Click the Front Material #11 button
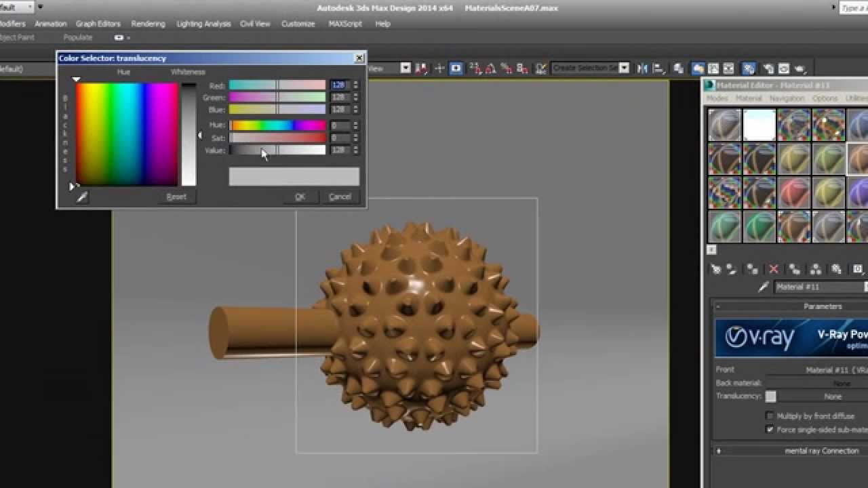 tap(817, 370)
